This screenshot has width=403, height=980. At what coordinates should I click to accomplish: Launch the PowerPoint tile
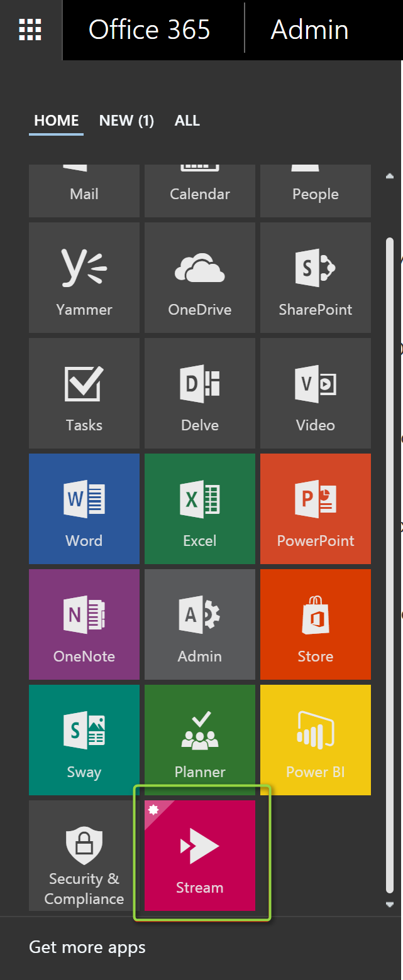[x=316, y=509]
